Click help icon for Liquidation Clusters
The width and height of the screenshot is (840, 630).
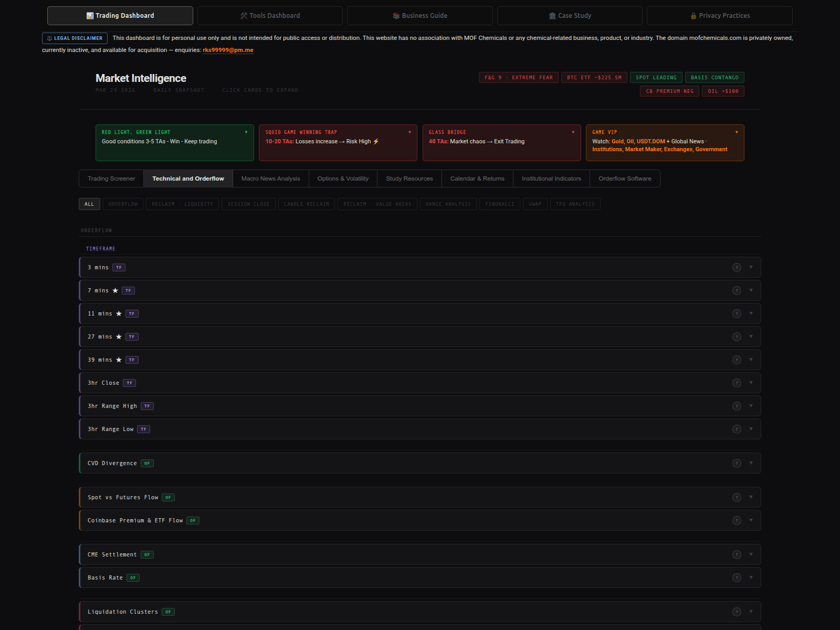737,612
